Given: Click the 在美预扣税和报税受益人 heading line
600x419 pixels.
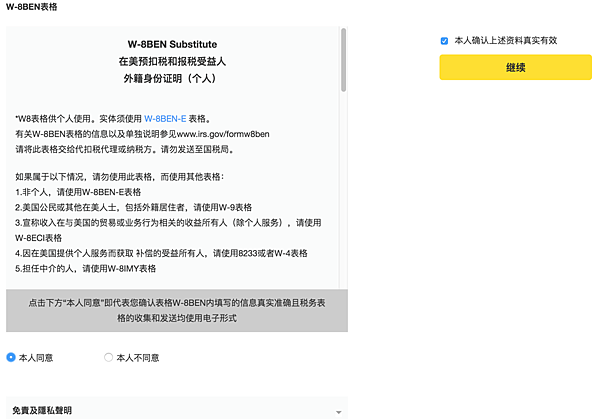Looking at the screenshot, I should [172, 61].
